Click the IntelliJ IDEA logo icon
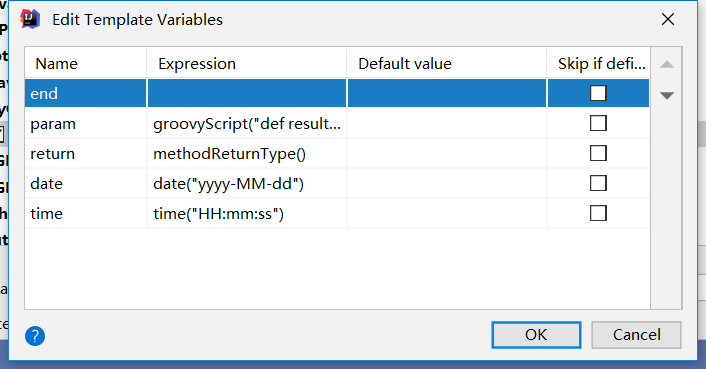 (x=30, y=19)
